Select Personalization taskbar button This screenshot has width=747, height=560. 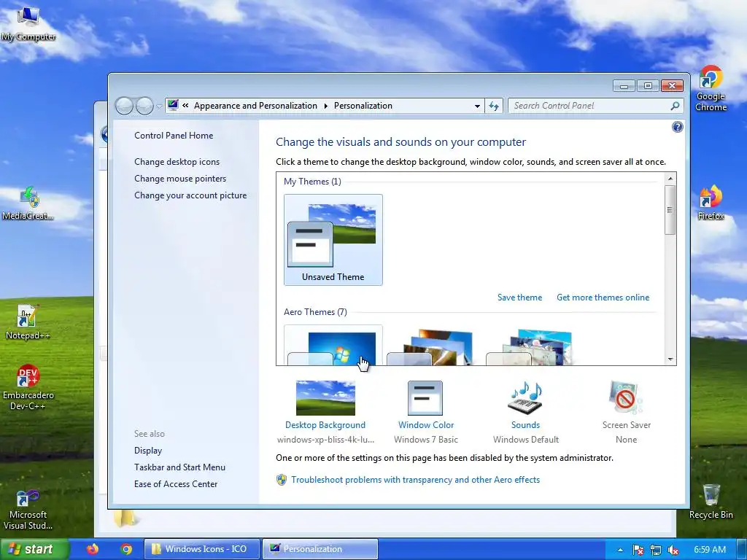click(x=320, y=549)
